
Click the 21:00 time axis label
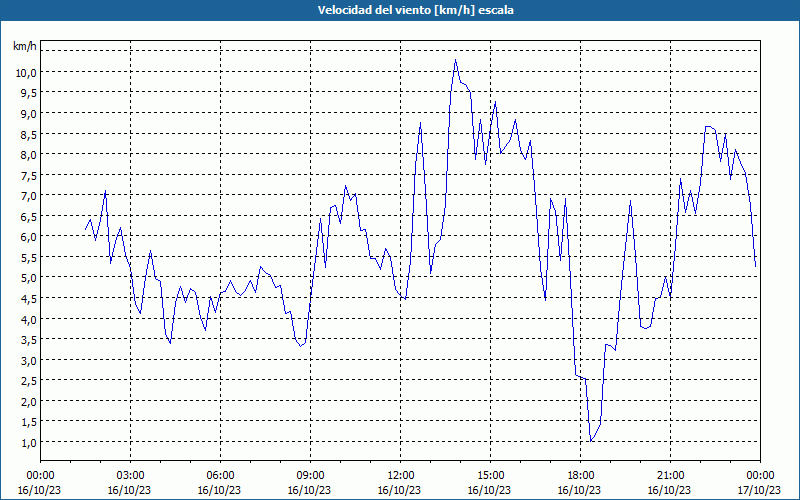[x=670, y=483]
